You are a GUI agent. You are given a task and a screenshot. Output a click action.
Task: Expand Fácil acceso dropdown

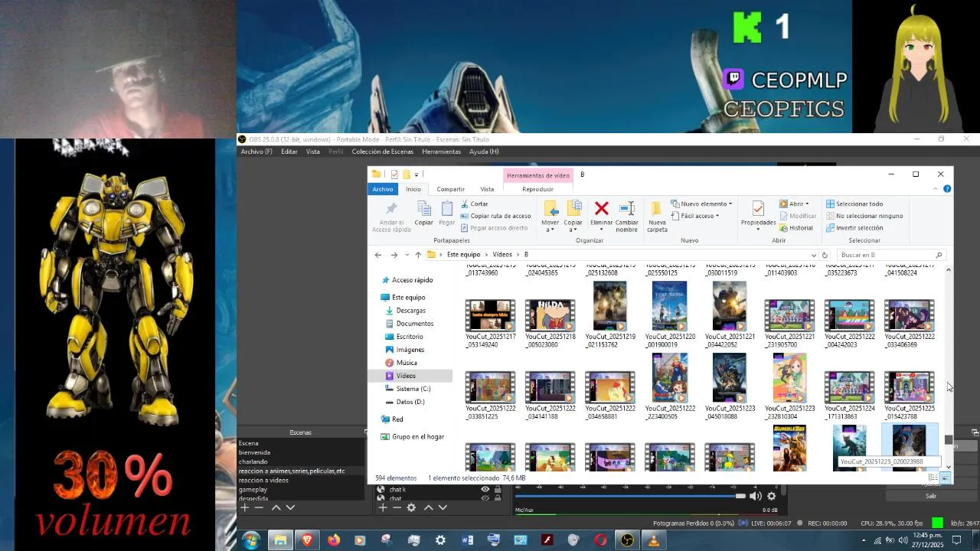(x=695, y=216)
